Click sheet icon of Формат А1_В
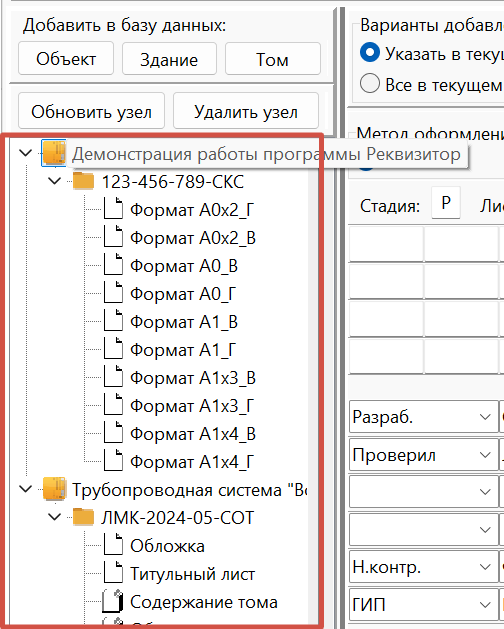 [113, 321]
